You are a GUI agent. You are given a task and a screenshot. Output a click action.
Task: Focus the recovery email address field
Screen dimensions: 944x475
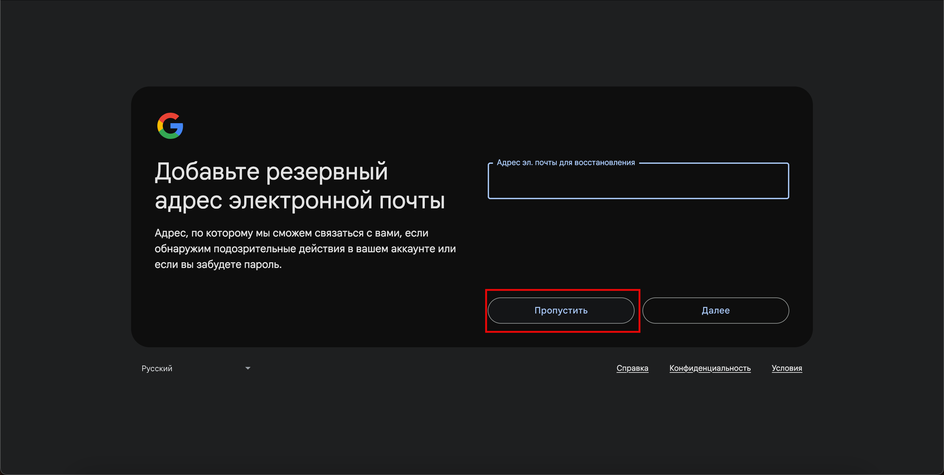[638, 181]
